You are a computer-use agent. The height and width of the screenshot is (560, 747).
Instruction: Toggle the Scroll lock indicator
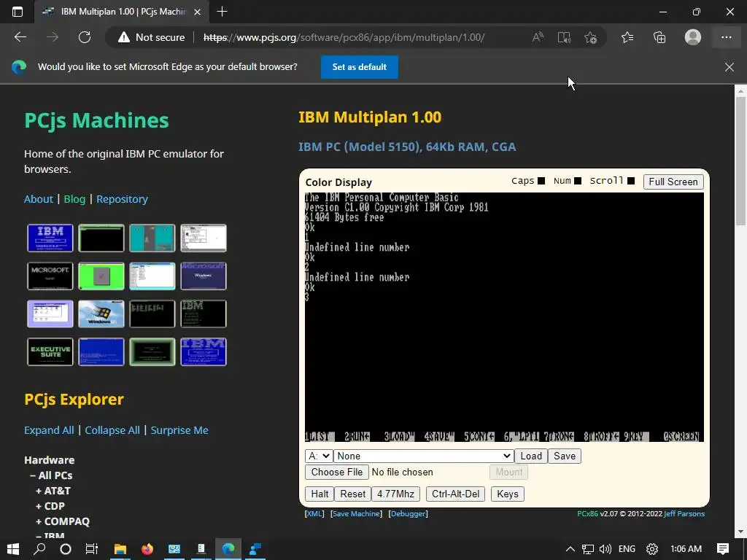click(631, 181)
